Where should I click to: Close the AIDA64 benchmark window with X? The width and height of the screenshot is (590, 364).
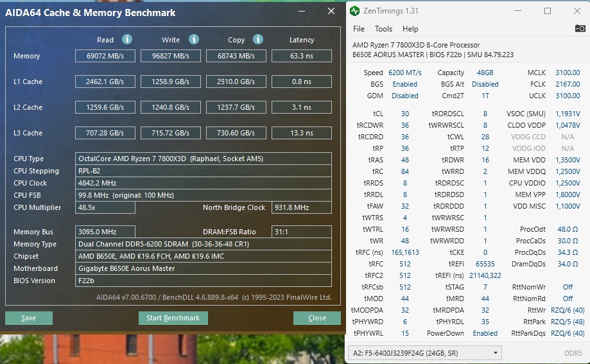(331, 12)
